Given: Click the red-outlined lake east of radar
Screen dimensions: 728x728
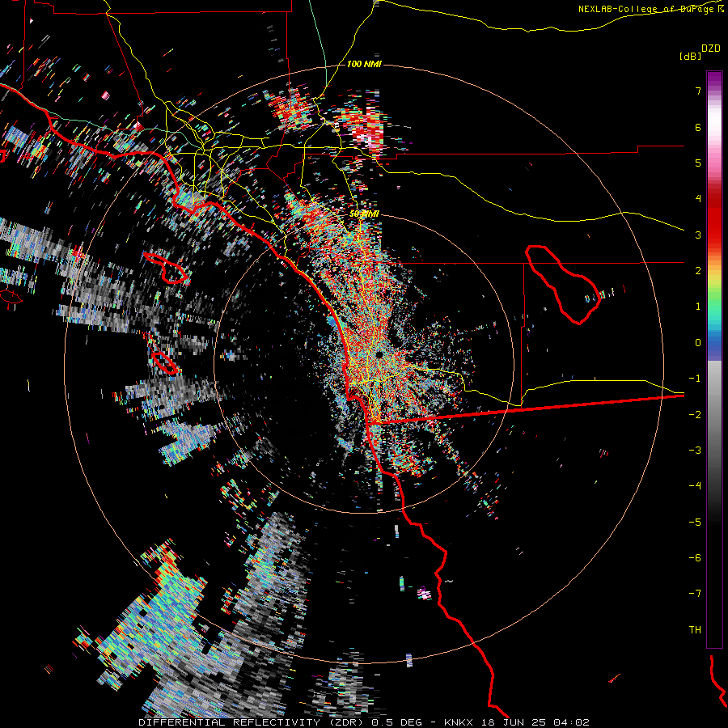Looking at the screenshot, I should (x=562, y=284).
